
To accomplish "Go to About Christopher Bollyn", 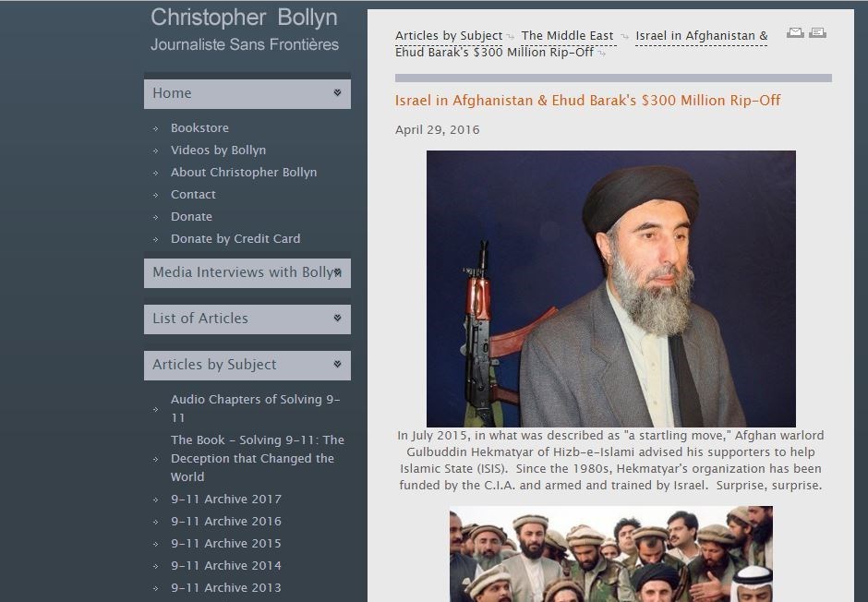I will [244, 172].
